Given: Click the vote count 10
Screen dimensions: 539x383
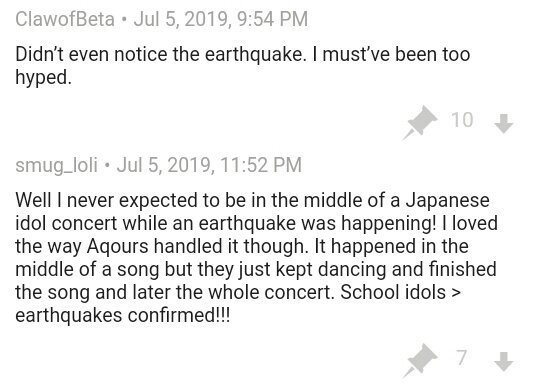Looking at the screenshot, I should [x=462, y=120].
